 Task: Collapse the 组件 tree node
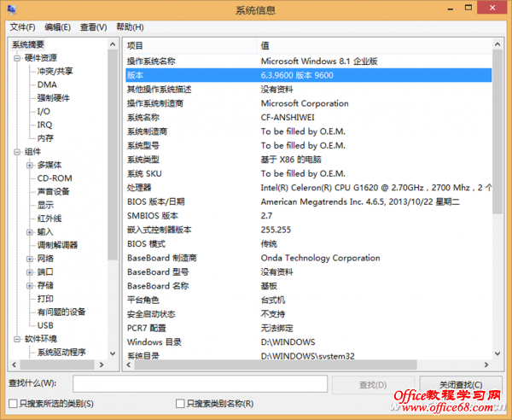[17, 152]
